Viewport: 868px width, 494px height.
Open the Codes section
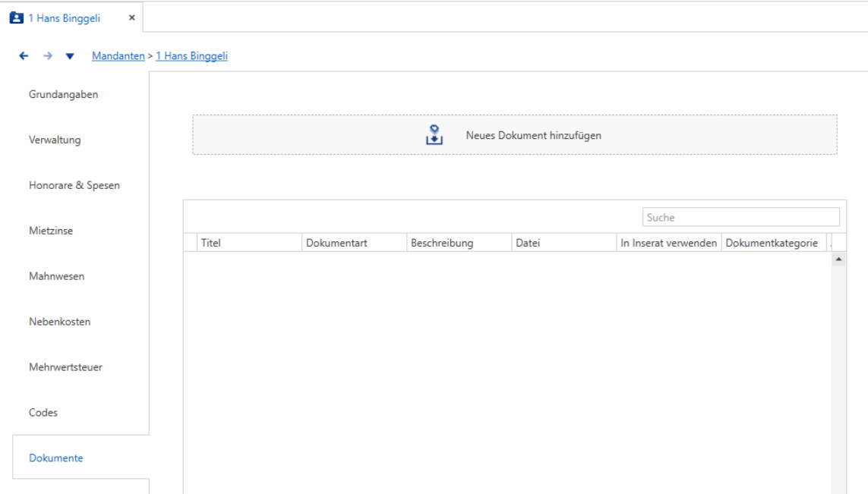[43, 412]
